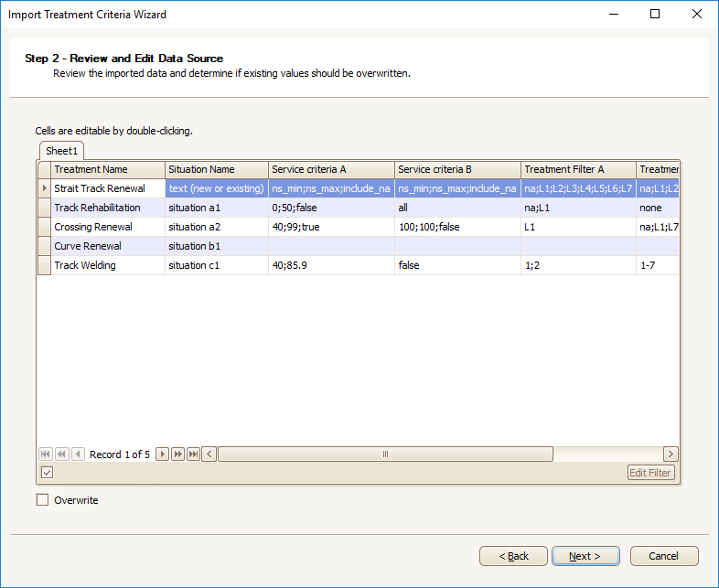Select the '0;50;false' cell
The width and height of the screenshot is (719, 588).
[x=331, y=208]
